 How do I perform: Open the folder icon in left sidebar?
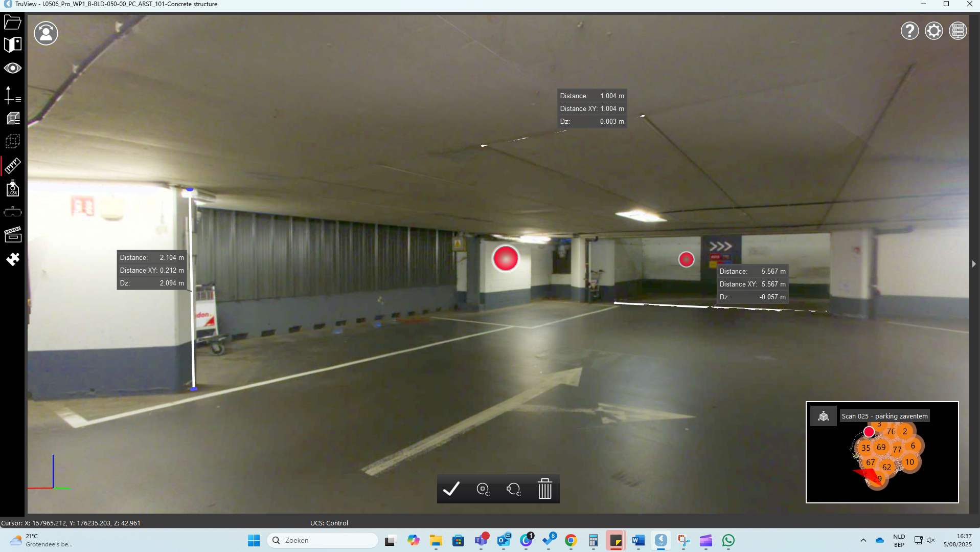click(12, 23)
